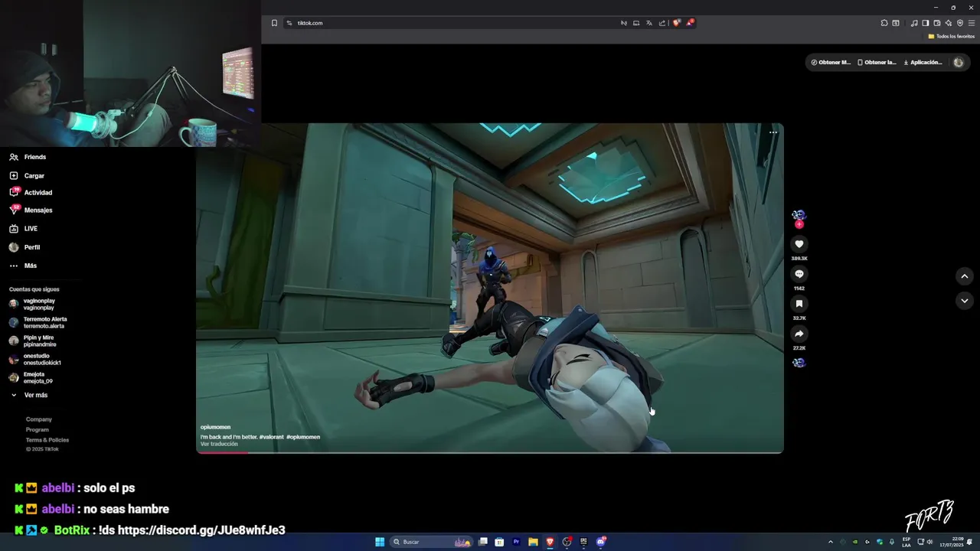Open browser extensions puzzle icon
Image resolution: width=980 pixels, height=551 pixels.
[x=884, y=23]
